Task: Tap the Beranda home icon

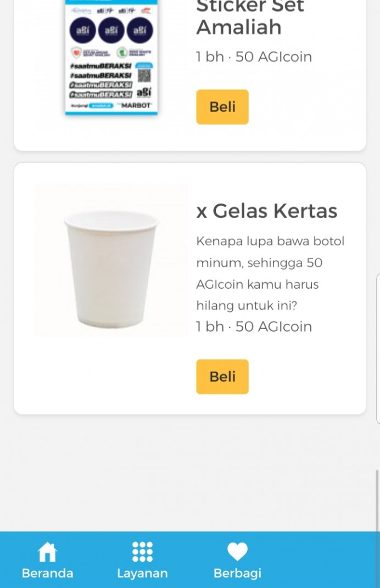Action: click(x=47, y=551)
